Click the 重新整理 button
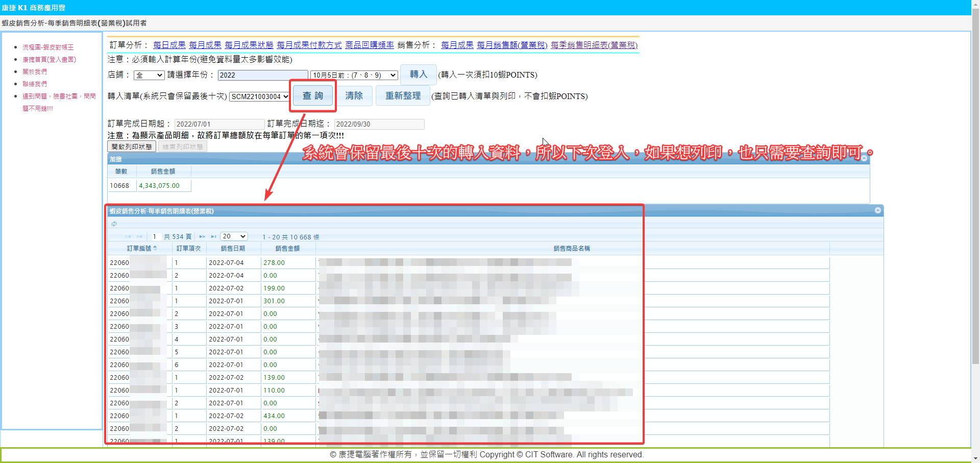 pyautogui.click(x=403, y=96)
